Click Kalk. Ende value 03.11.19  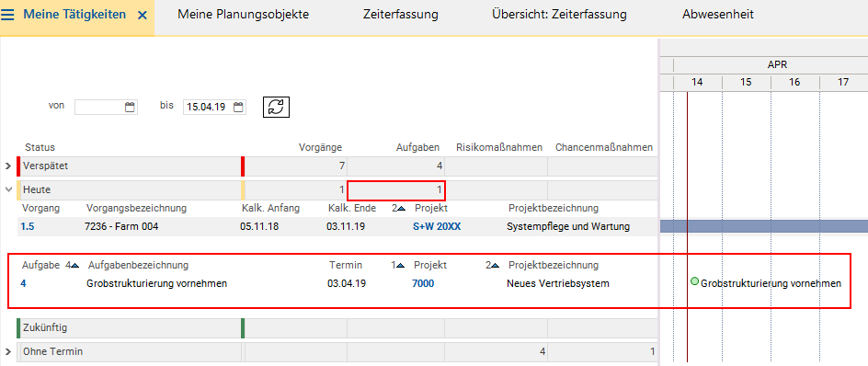pyautogui.click(x=346, y=226)
